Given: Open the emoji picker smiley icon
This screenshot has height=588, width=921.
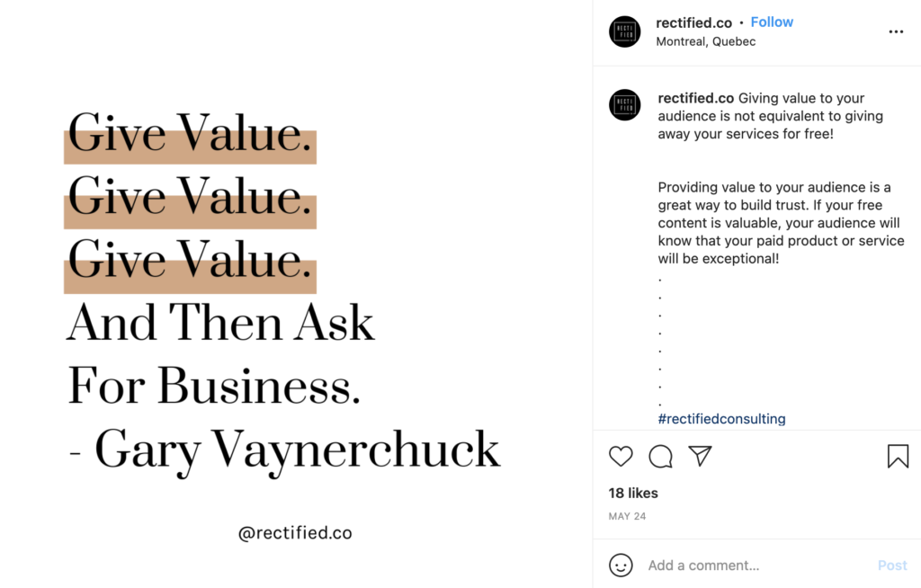Looking at the screenshot, I should tap(621, 566).
